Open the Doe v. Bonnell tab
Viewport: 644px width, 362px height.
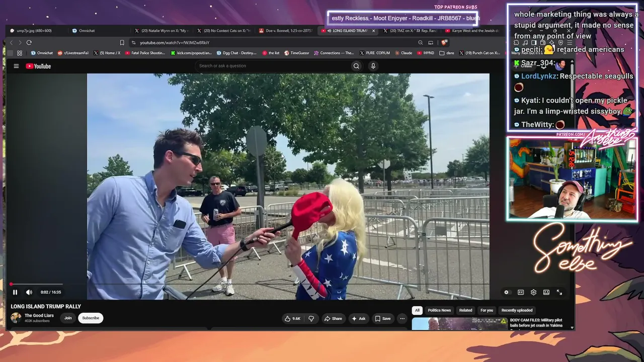[287, 31]
